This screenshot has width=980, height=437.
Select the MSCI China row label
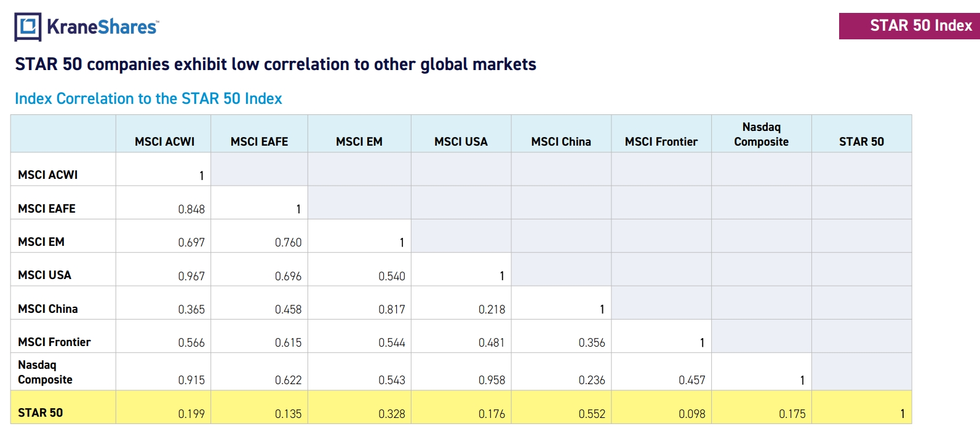48,309
